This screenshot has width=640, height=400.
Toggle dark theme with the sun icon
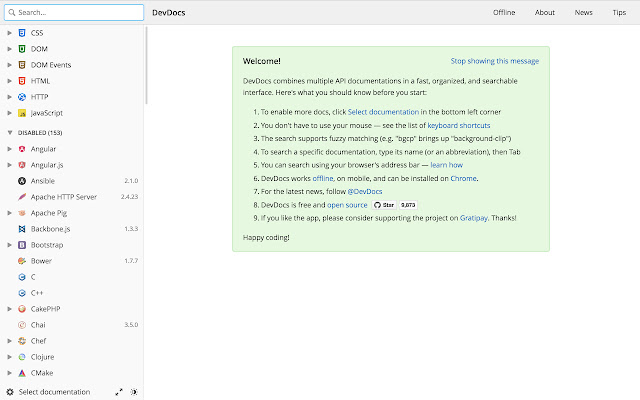tap(134, 392)
